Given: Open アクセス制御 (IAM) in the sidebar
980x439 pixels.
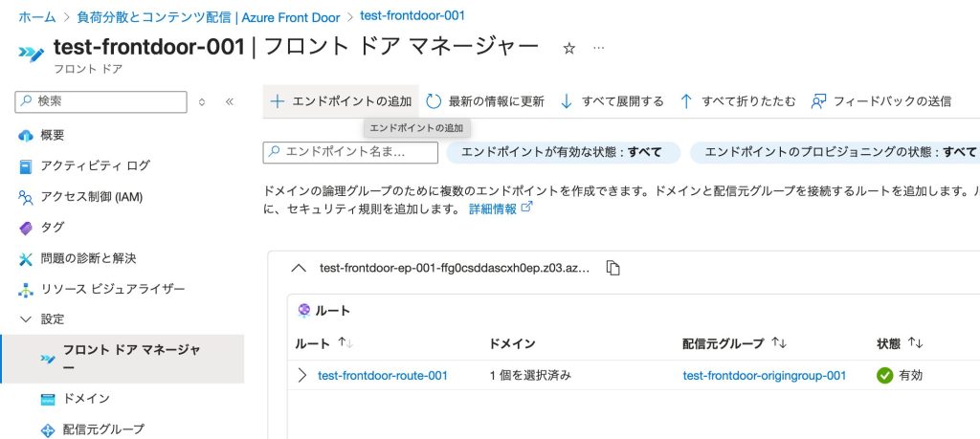Looking at the screenshot, I should click(x=91, y=197).
